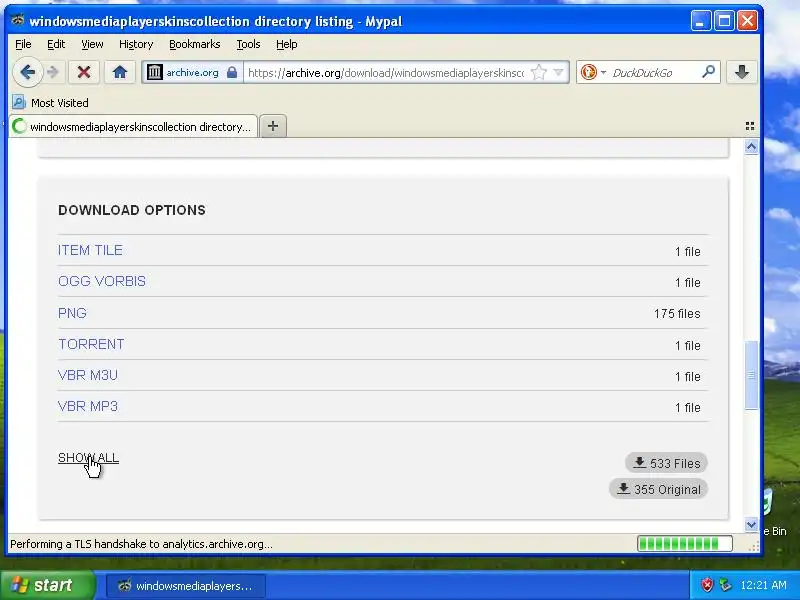Click the Forward arrow navigation button
800x600 pixels.
pos(53,72)
